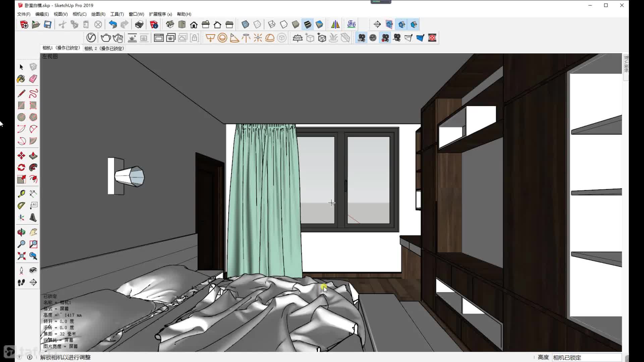The width and height of the screenshot is (644, 362).
Task: Select the Protractor tool
Action: pos(21,205)
